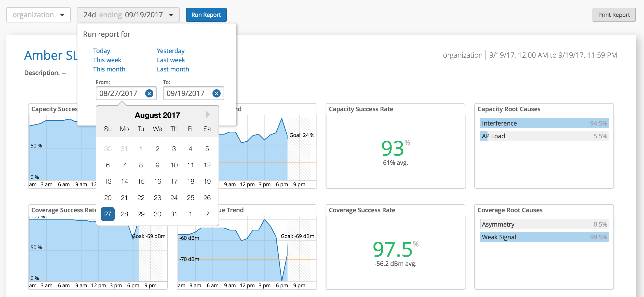This screenshot has width=644, height=297.
Task: Click the Run Report button
Action: coord(206,15)
